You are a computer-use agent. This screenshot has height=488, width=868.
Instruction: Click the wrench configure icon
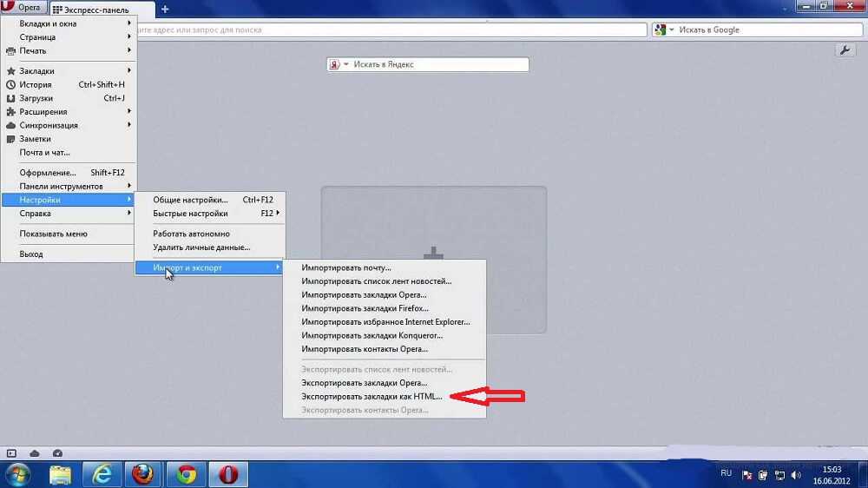pyautogui.click(x=845, y=50)
